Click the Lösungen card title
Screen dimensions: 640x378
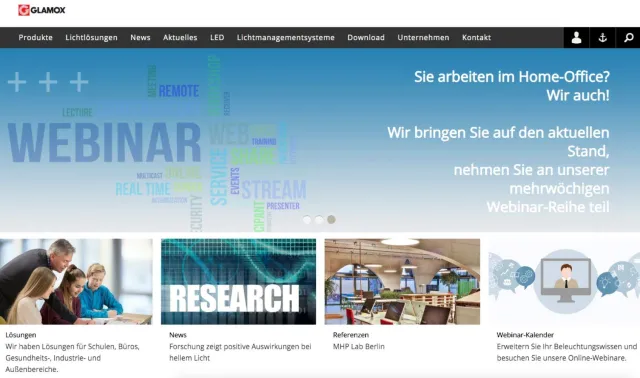[x=21, y=335]
